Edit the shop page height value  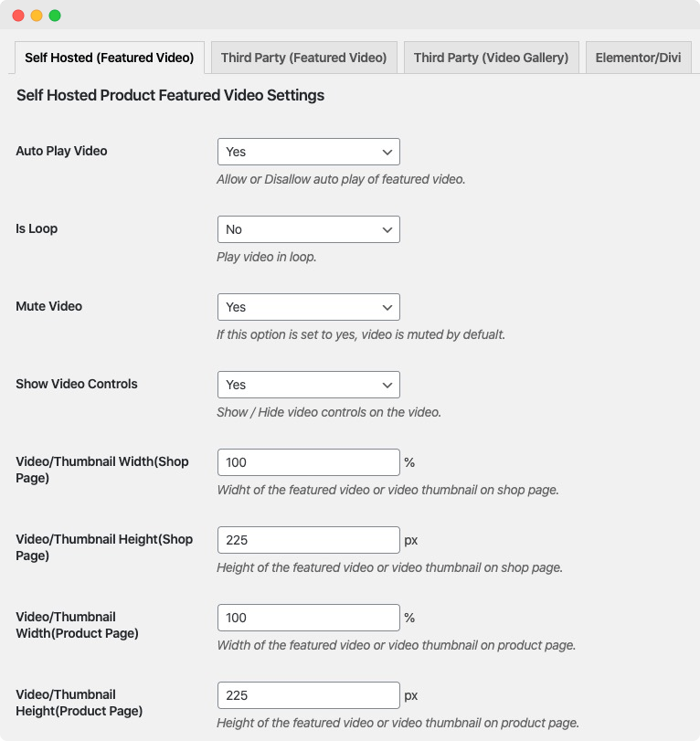(308, 540)
